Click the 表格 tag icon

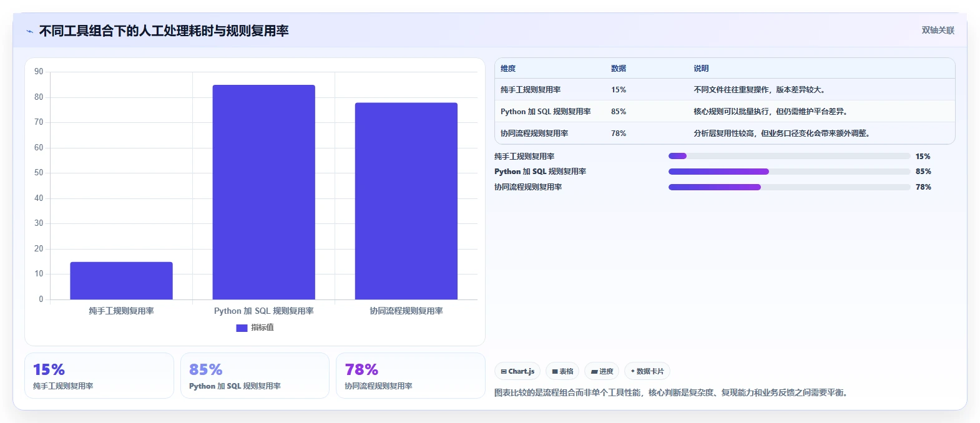[x=555, y=371]
